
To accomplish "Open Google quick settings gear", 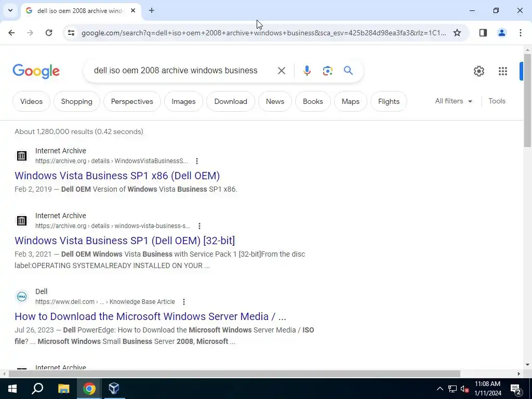I will [478, 71].
